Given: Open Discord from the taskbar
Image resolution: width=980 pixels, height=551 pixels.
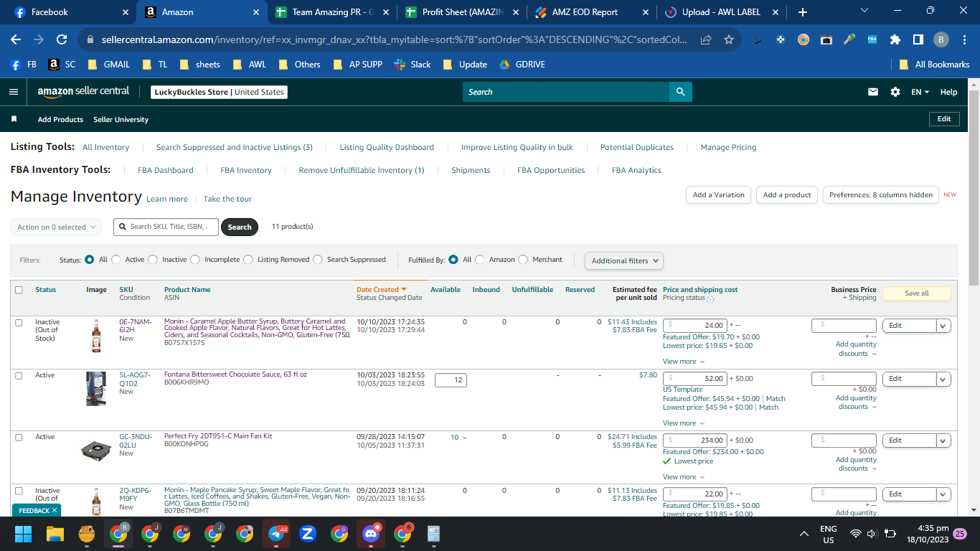Looking at the screenshot, I should click(x=371, y=534).
